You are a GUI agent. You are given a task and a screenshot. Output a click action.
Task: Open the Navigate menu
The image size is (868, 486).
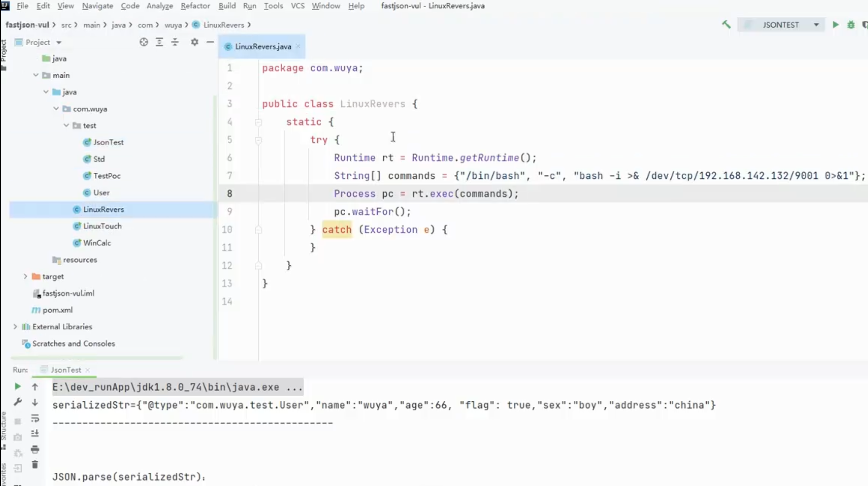(98, 6)
